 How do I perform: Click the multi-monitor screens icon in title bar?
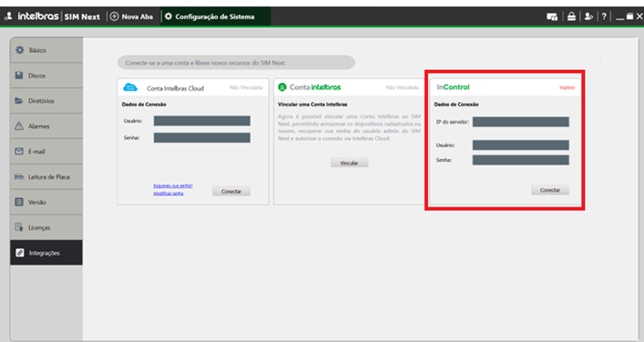tap(552, 16)
